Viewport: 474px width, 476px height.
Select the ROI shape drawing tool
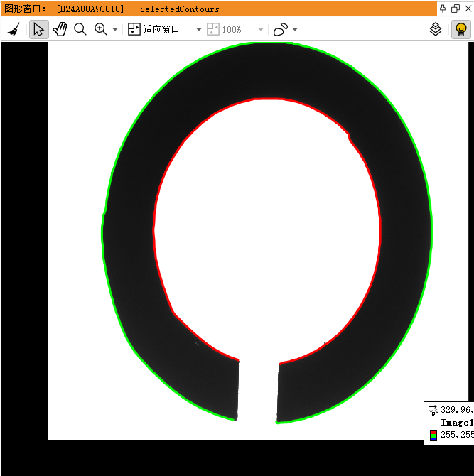click(x=281, y=29)
